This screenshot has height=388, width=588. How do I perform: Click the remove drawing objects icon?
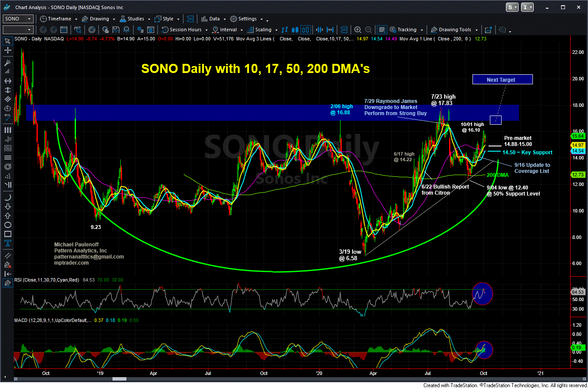pos(7,265)
